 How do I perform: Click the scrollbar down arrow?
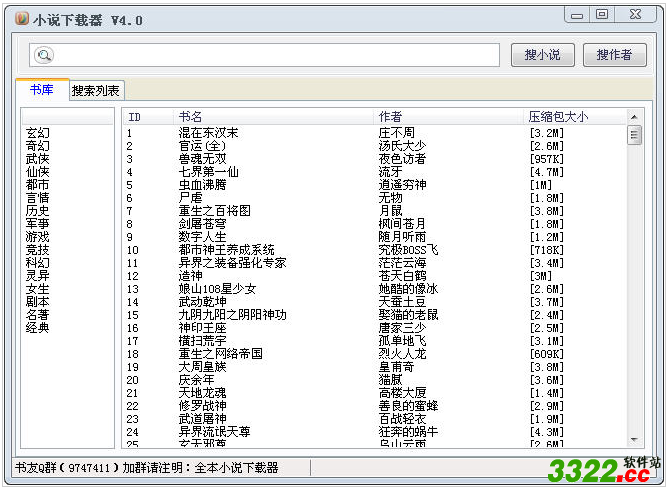(x=634, y=439)
